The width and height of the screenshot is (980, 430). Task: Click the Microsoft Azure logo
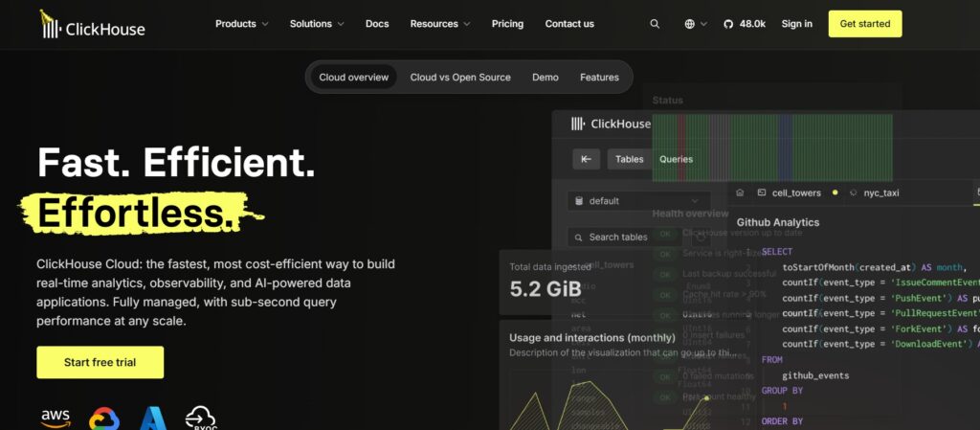point(152,419)
